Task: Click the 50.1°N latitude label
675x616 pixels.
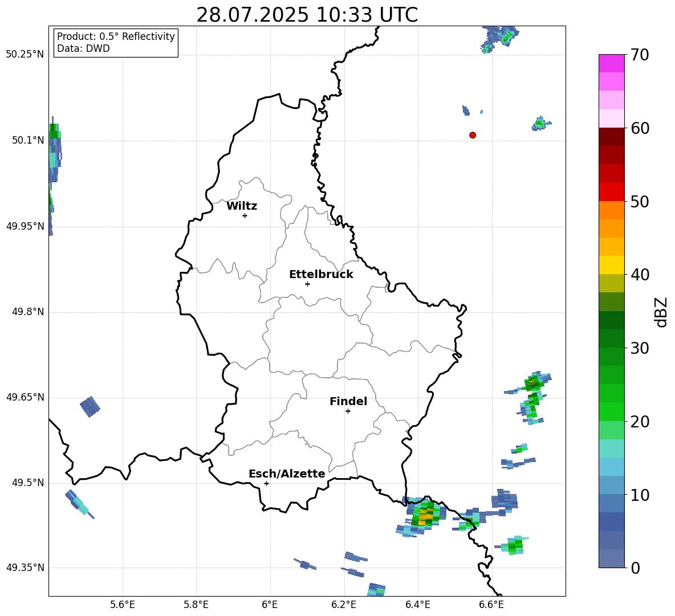Action: tap(28, 140)
